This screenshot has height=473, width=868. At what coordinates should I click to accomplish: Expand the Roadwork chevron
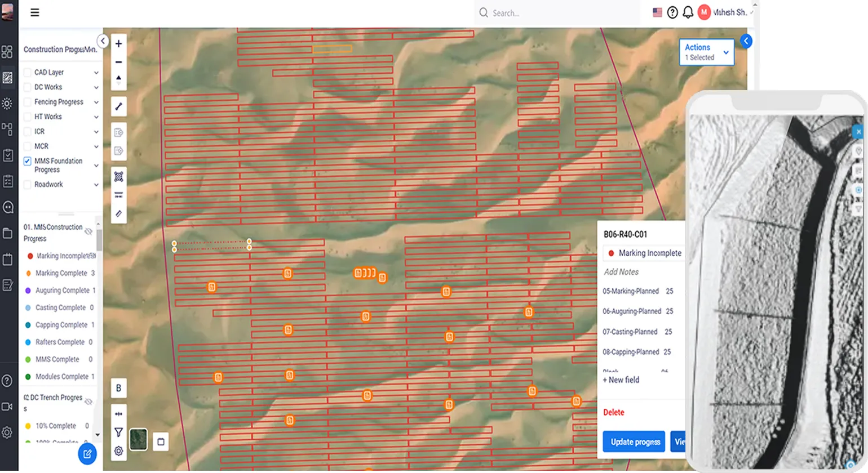tap(96, 185)
